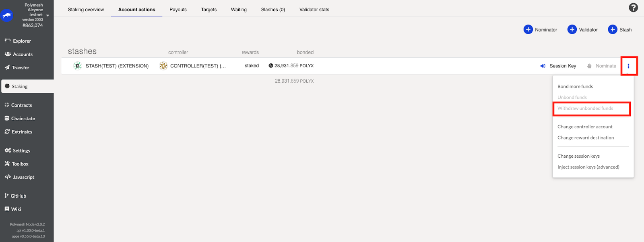Open the Validator stats tab
Viewport: 644px width, 242px height.
314,10
